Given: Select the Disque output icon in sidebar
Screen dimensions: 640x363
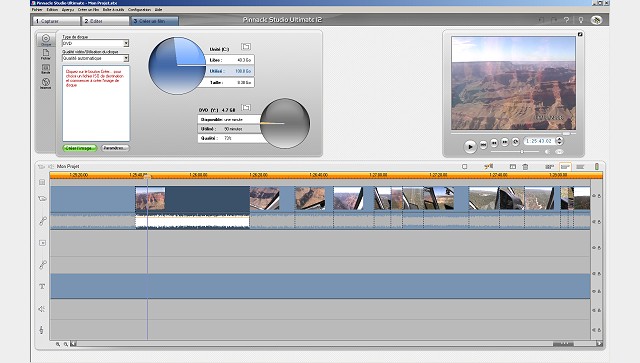Looking at the screenshot, I should 46,40.
